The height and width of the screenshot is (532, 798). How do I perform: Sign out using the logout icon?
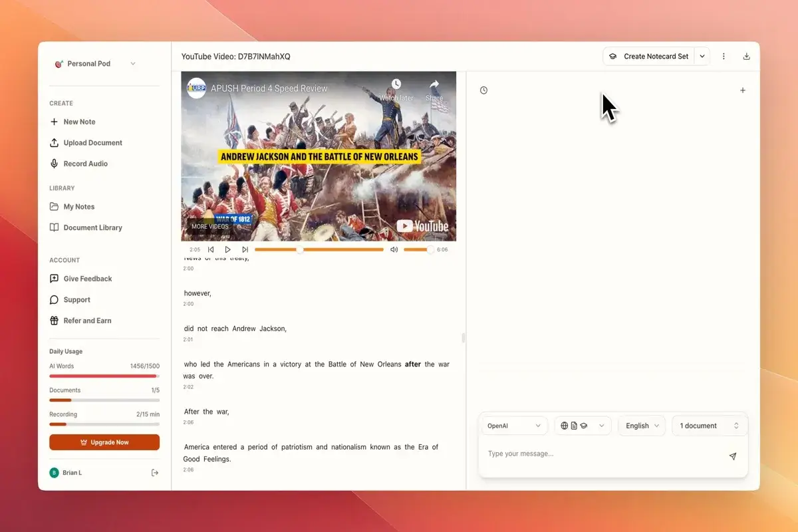tap(154, 472)
